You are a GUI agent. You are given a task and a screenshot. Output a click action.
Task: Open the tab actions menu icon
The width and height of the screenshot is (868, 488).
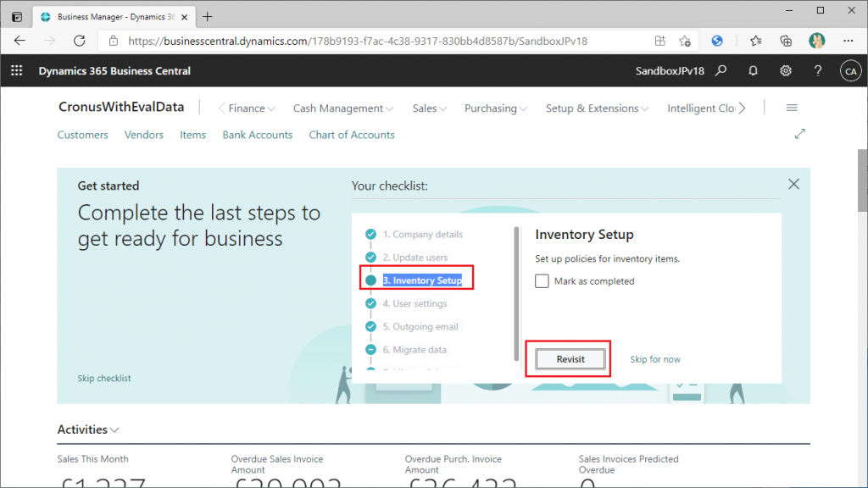(x=17, y=17)
